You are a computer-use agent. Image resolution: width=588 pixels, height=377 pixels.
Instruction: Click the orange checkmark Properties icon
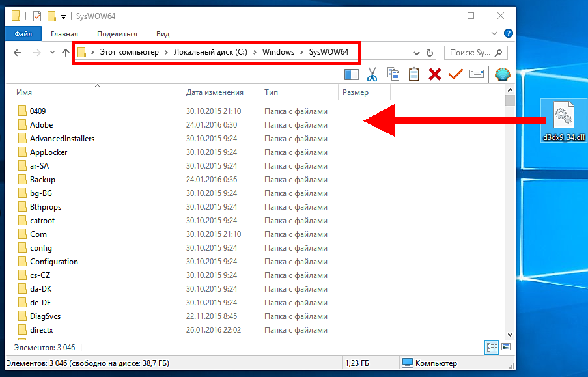pyautogui.click(x=455, y=74)
